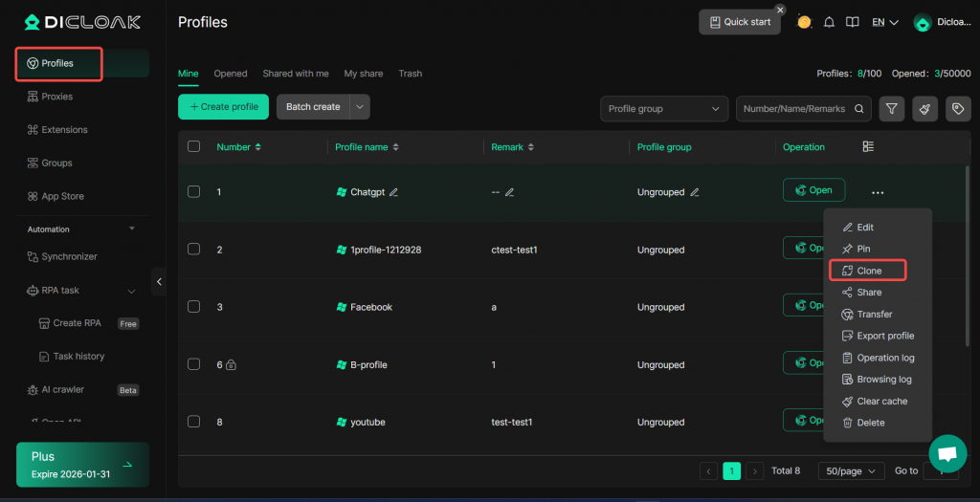This screenshot has width=980, height=502.
Task: Open the Chatgpt profile with Open button
Action: tap(813, 190)
